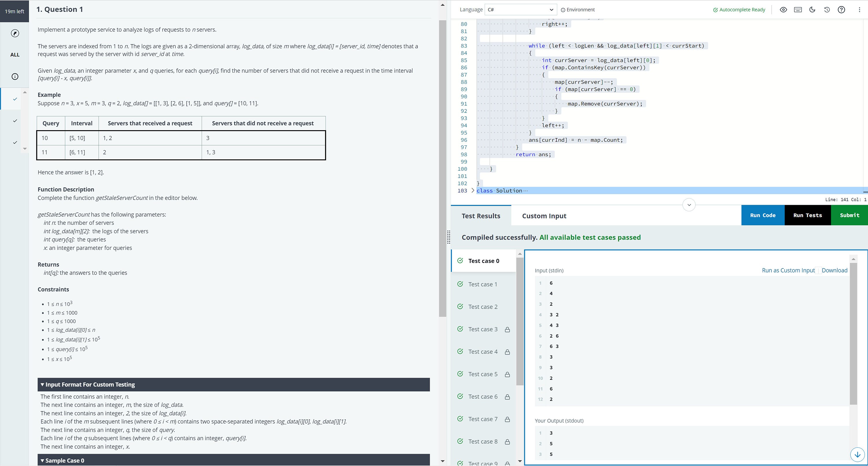Click the question list scroll-down arrow
Screen dimensions: 868x466
pos(25,149)
